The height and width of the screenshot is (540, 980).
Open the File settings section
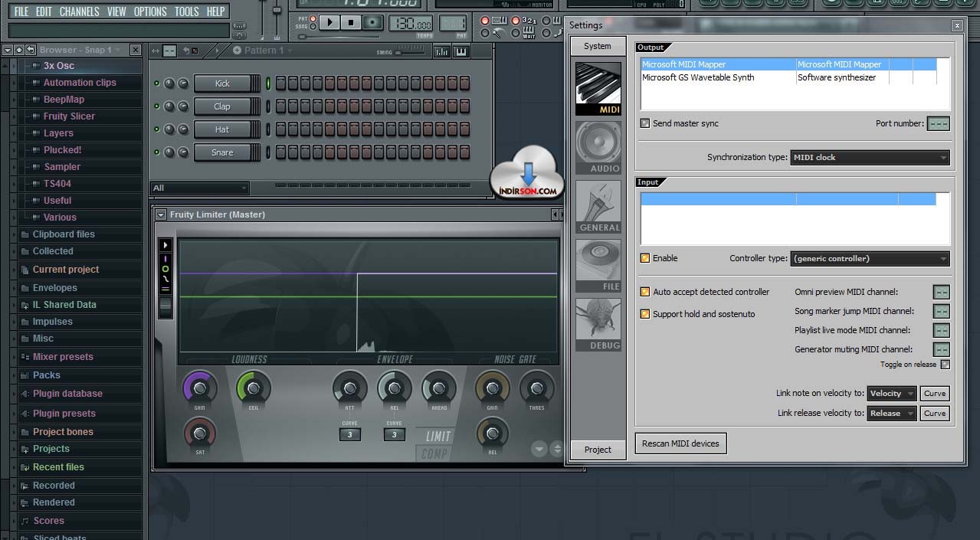click(598, 265)
